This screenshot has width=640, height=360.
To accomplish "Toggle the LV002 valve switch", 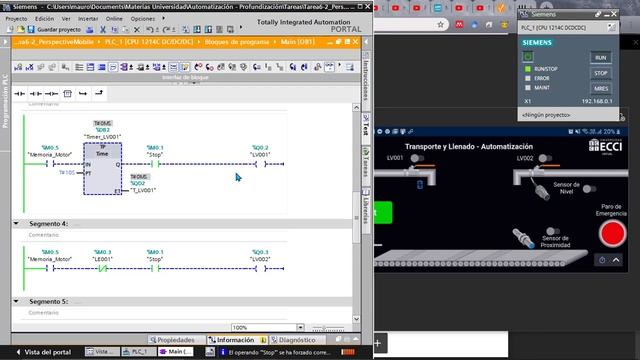I will [x=545, y=158].
